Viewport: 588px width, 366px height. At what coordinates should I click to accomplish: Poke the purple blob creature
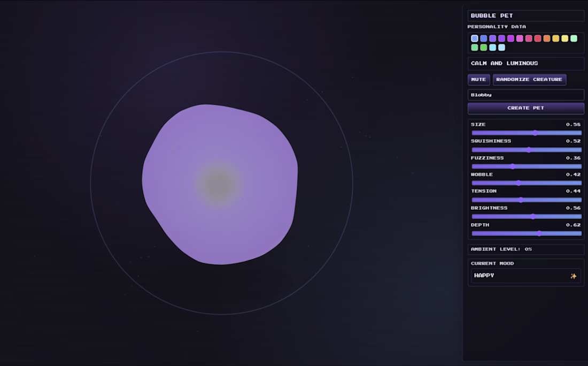tap(220, 184)
